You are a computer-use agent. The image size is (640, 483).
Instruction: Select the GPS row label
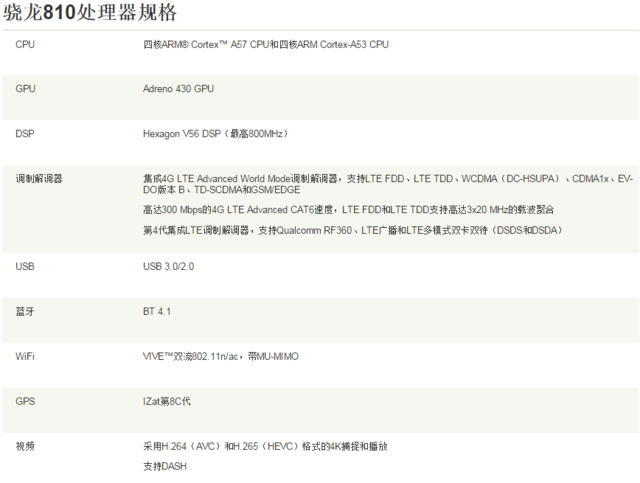coord(25,401)
